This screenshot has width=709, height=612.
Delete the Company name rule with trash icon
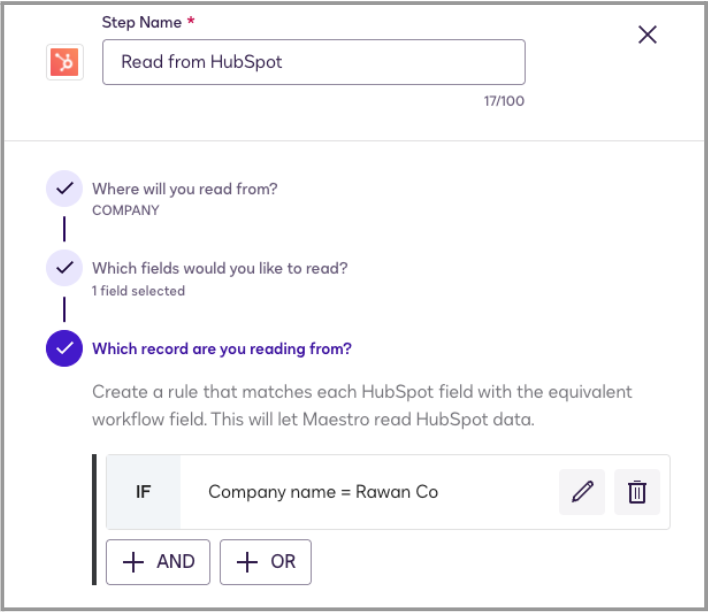(637, 492)
